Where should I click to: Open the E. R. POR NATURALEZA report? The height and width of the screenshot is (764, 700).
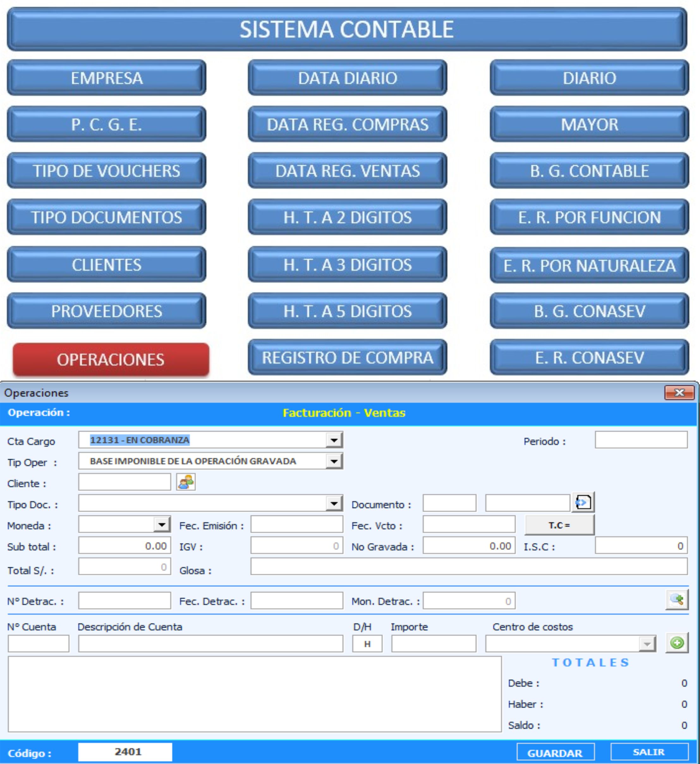[589, 265]
